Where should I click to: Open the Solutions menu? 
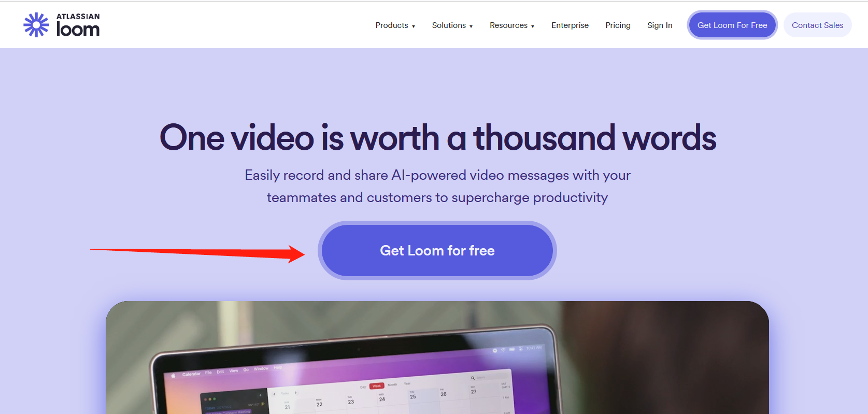click(x=452, y=25)
